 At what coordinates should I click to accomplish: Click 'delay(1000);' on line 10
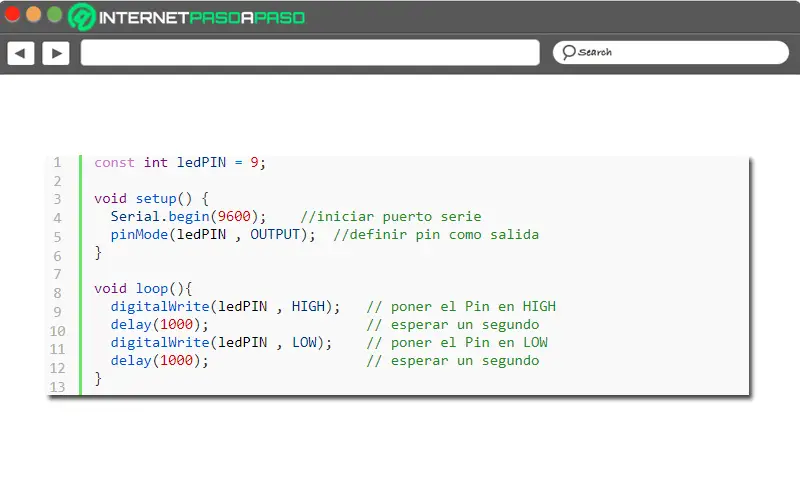[x=160, y=324]
